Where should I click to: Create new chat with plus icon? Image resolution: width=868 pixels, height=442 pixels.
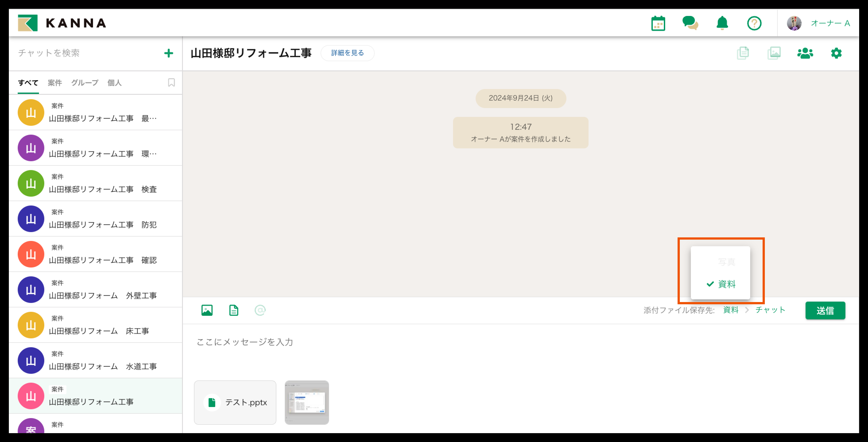coord(169,53)
